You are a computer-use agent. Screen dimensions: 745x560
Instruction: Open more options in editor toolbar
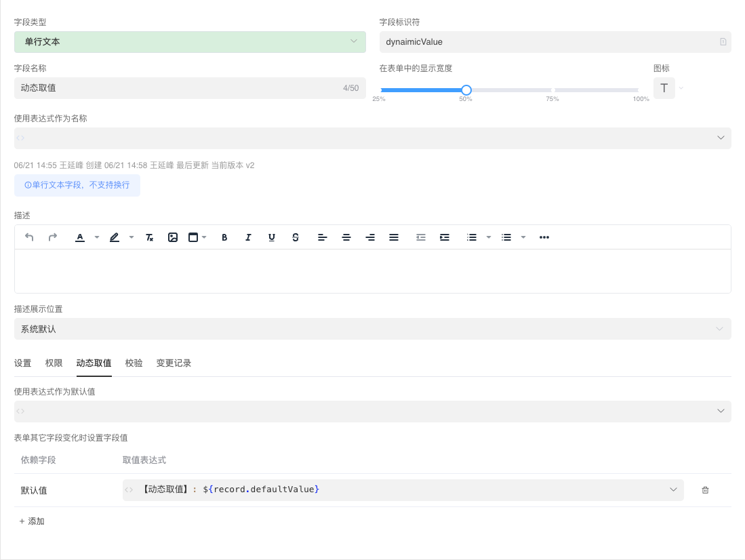click(544, 237)
